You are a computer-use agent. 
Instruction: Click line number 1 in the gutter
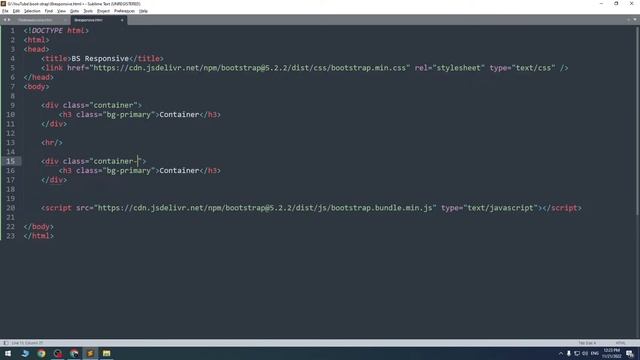click(x=12, y=31)
